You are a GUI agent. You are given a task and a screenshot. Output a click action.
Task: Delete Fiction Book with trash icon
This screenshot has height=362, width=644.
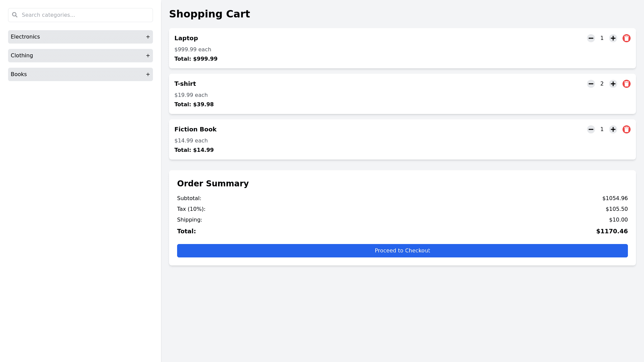626,129
